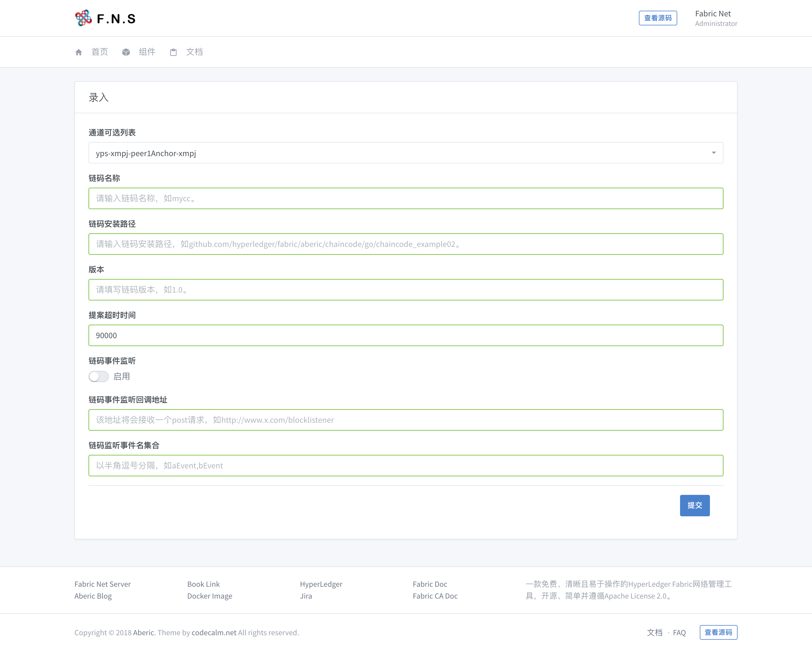Open the 文档 navigation tab

click(x=194, y=52)
